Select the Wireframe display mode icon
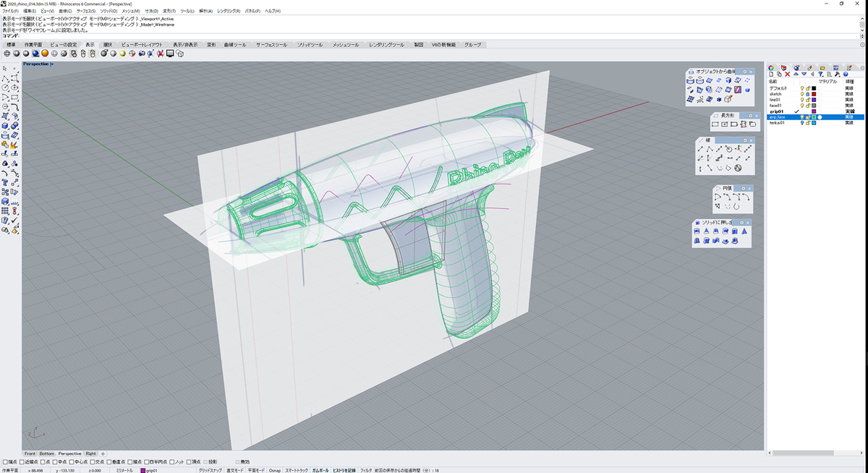This screenshot has height=473, width=868. pyautogui.click(x=7, y=54)
